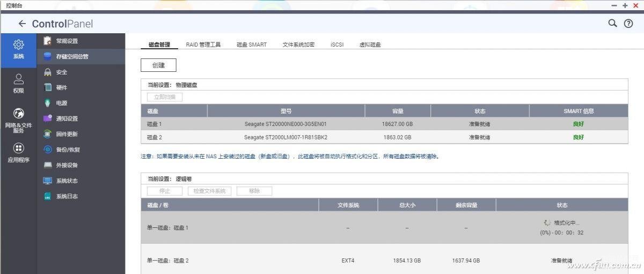Click the 固件更新 icon
644x274 pixels.
click(47, 134)
